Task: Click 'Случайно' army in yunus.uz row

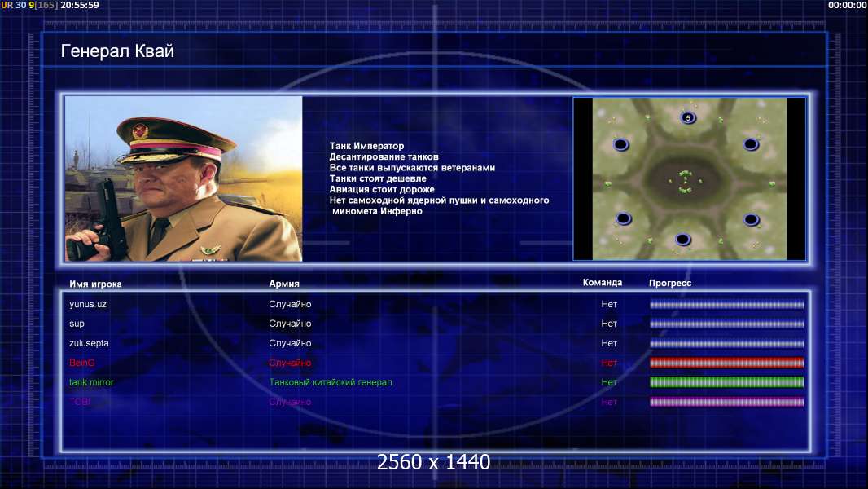Action: 290,304
